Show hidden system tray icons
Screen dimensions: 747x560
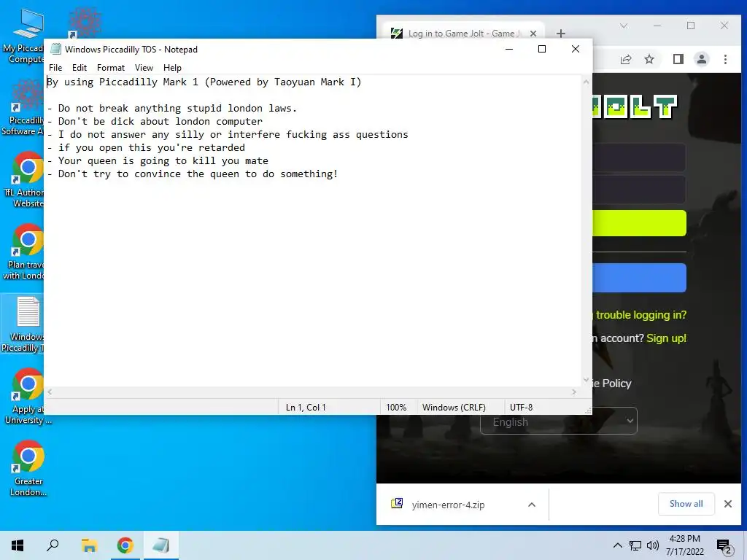click(617, 545)
